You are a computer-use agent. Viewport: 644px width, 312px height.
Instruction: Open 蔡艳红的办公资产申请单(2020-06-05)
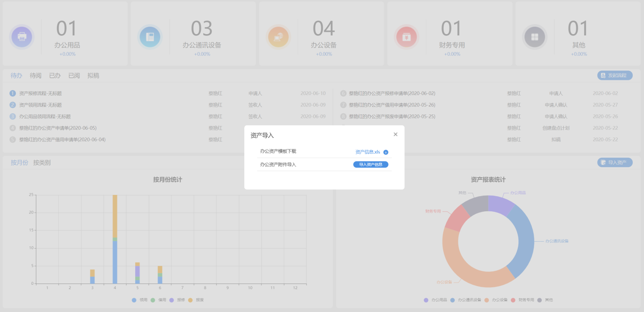(58, 128)
